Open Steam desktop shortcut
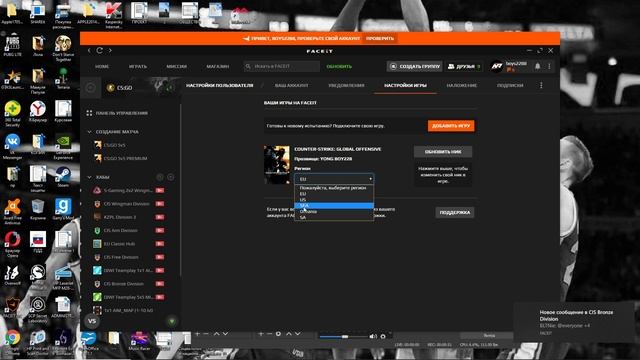Screen dimensions: 640x360 (x=63, y=177)
